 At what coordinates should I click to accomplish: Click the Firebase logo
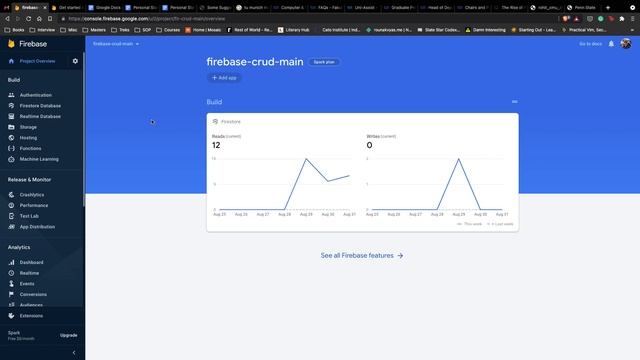coord(27,44)
